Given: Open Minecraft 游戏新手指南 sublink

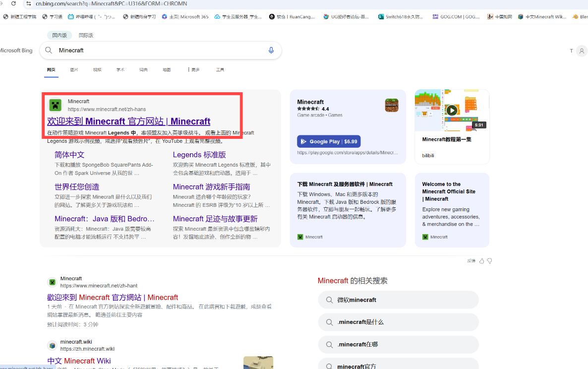Looking at the screenshot, I should [212, 187].
